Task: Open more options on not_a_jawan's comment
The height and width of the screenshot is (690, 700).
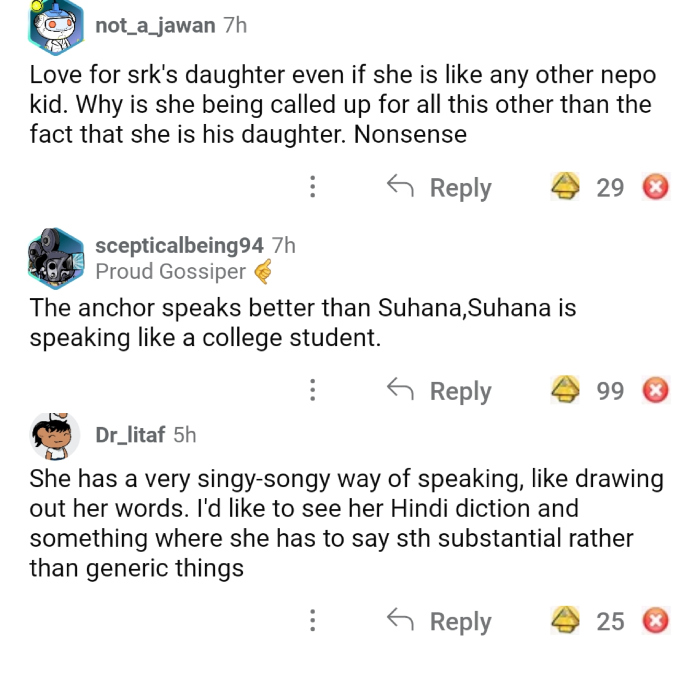Action: pyautogui.click(x=313, y=187)
